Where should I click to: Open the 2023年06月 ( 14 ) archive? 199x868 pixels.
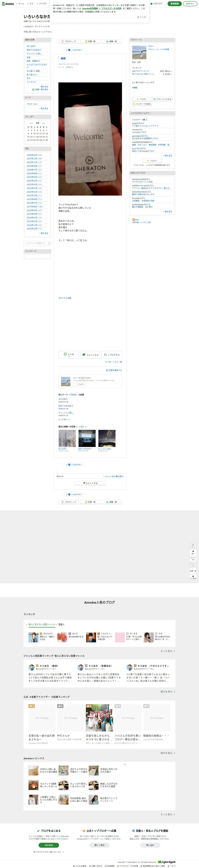(35, 207)
